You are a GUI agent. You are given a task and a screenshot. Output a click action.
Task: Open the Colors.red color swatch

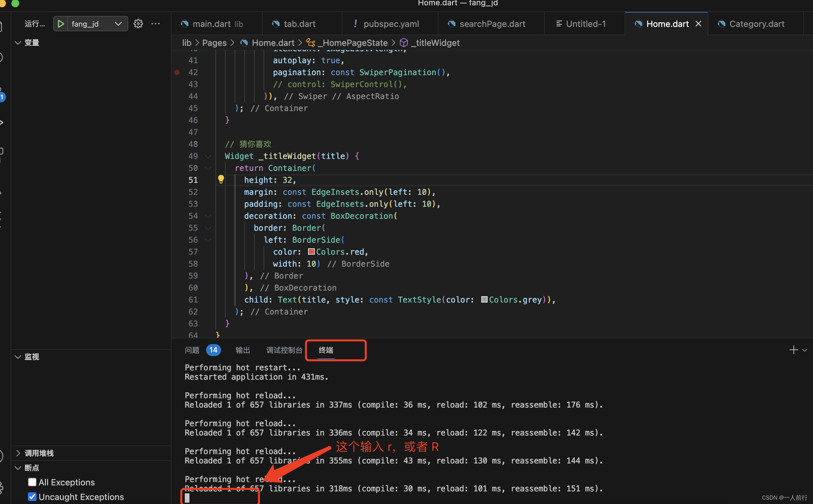(311, 252)
